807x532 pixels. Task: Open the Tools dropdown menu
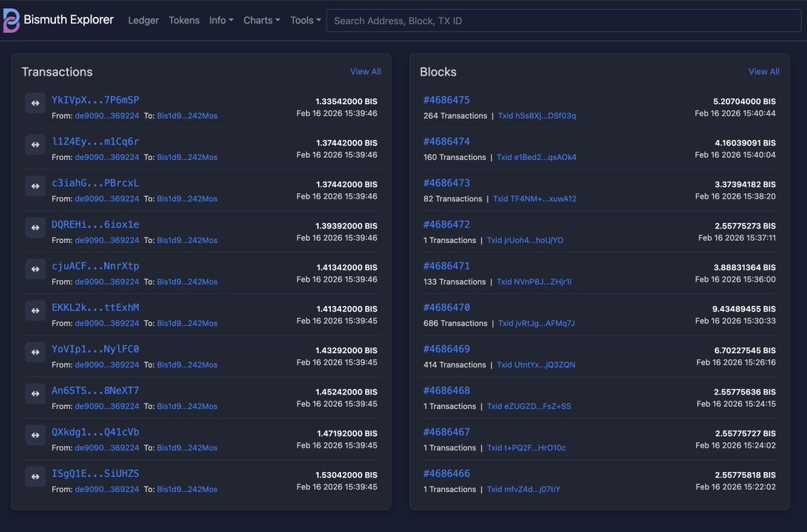305,20
